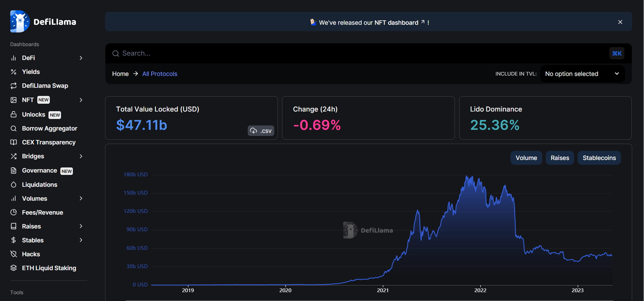
Task: Click the Liquidations droplet icon
Action: pos(14,185)
